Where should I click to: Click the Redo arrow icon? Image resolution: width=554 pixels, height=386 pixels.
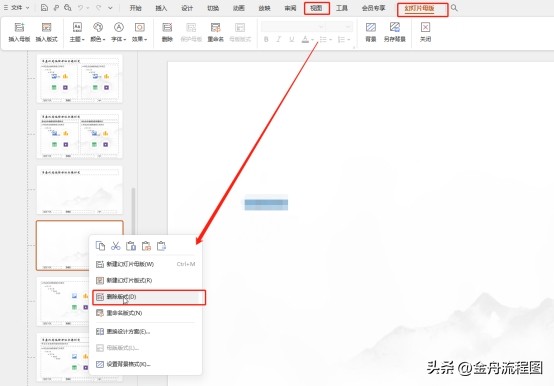[99, 7]
